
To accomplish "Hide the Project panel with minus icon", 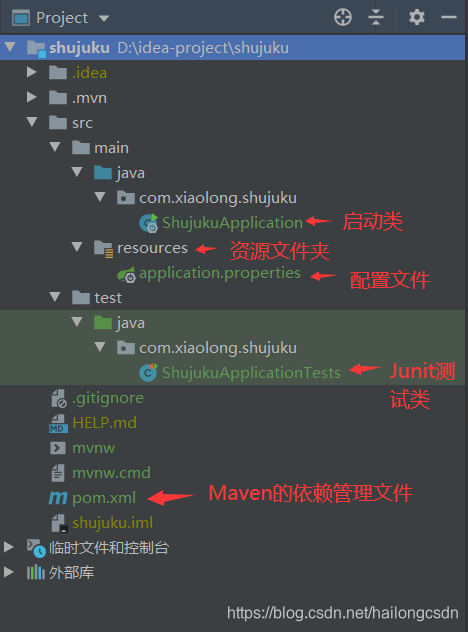I will click(x=448, y=17).
